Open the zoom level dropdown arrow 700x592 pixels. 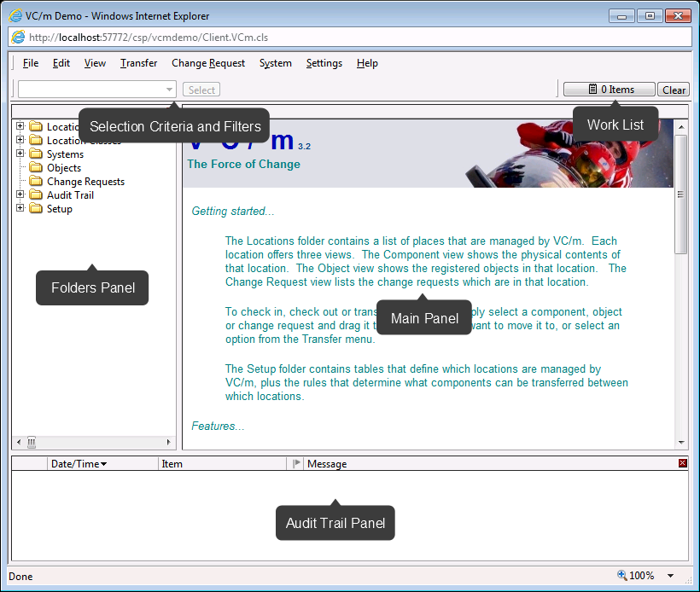670,576
